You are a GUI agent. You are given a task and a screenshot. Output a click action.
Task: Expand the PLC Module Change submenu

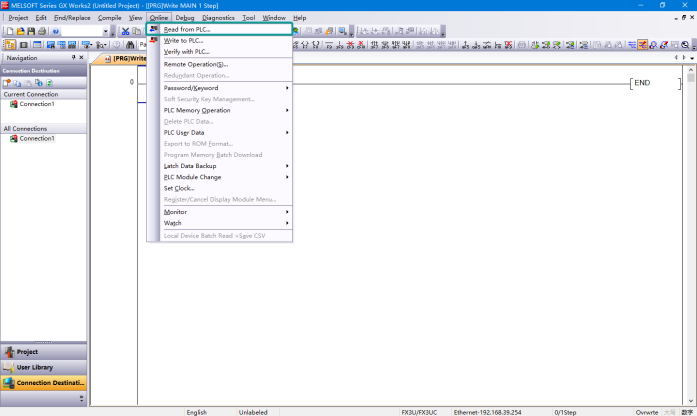tap(219, 177)
